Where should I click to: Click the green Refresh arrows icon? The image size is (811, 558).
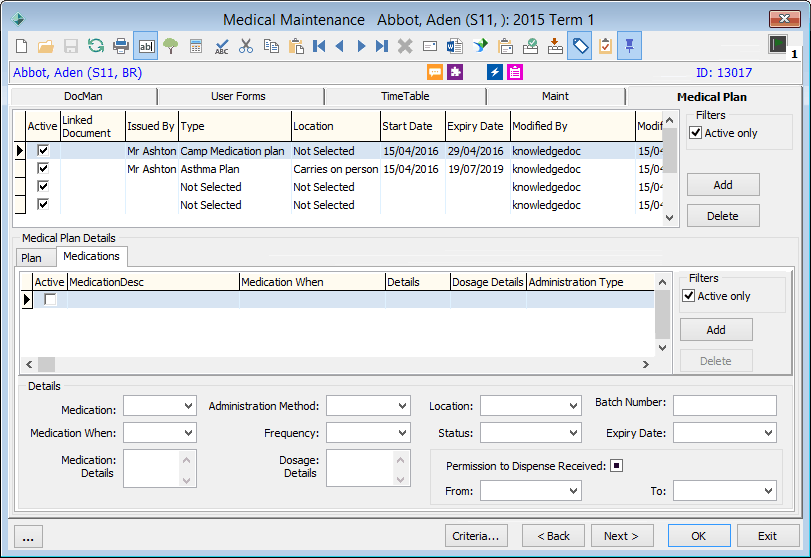click(96, 46)
